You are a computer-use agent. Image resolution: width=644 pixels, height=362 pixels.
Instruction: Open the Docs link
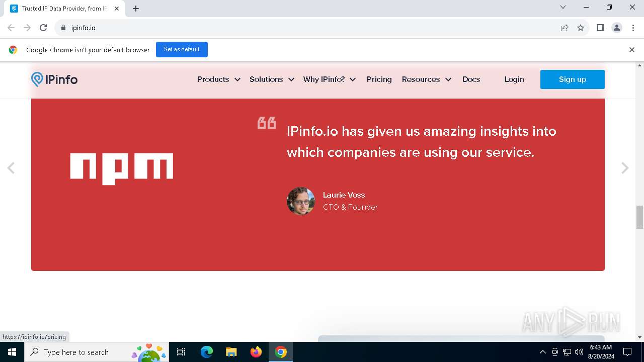click(x=471, y=79)
